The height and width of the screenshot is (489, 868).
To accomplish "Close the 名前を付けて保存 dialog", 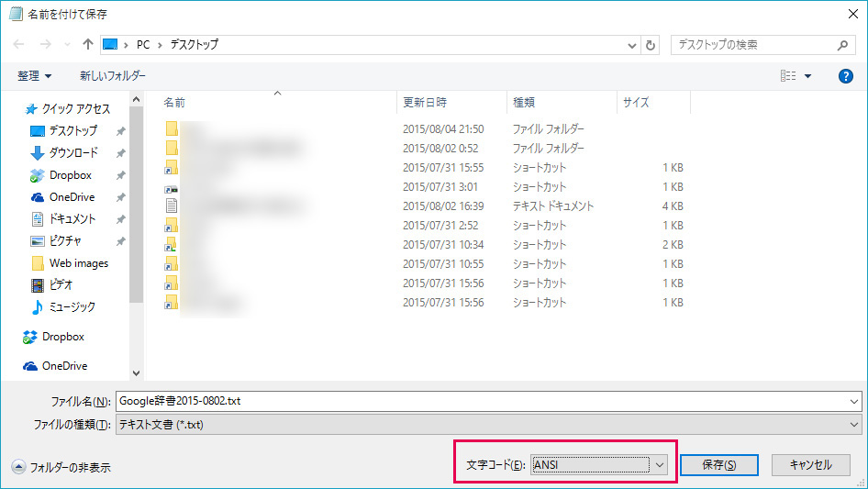I will [x=853, y=14].
